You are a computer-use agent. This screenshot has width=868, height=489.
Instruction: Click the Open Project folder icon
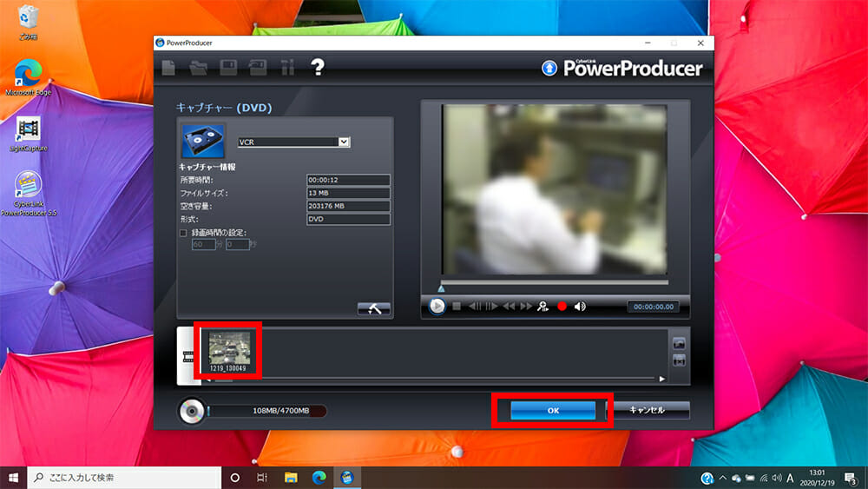(x=198, y=68)
